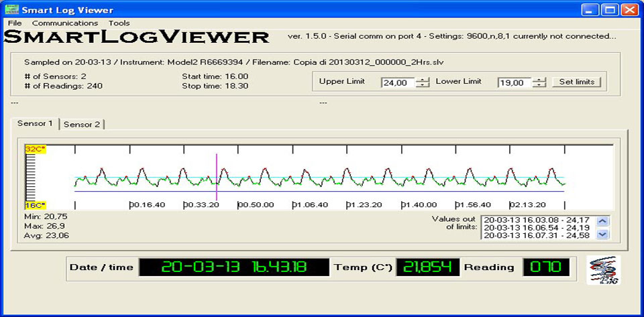Viewport: 644px width, 317px height.
Task: Click the 01.06.40 time axis label
Action: tap(310, 205)
